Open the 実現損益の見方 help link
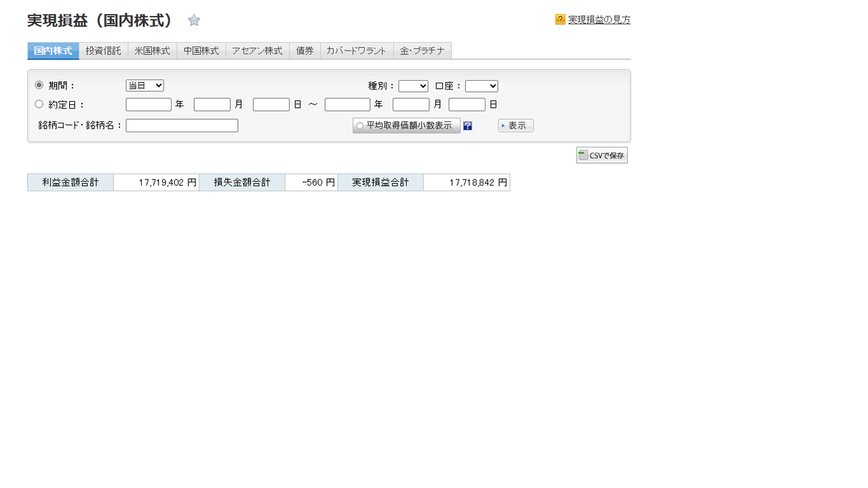 [599, 20]
